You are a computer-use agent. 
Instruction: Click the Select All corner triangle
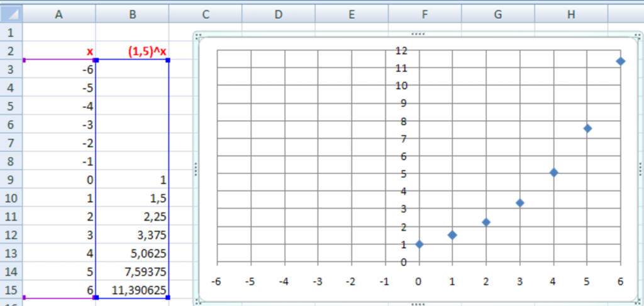[11, 14]
